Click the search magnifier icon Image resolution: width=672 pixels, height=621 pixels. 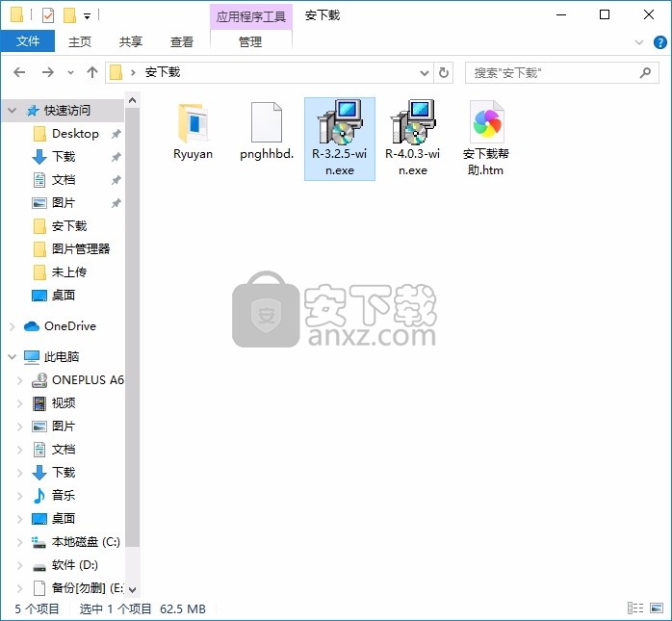[645, 72]
